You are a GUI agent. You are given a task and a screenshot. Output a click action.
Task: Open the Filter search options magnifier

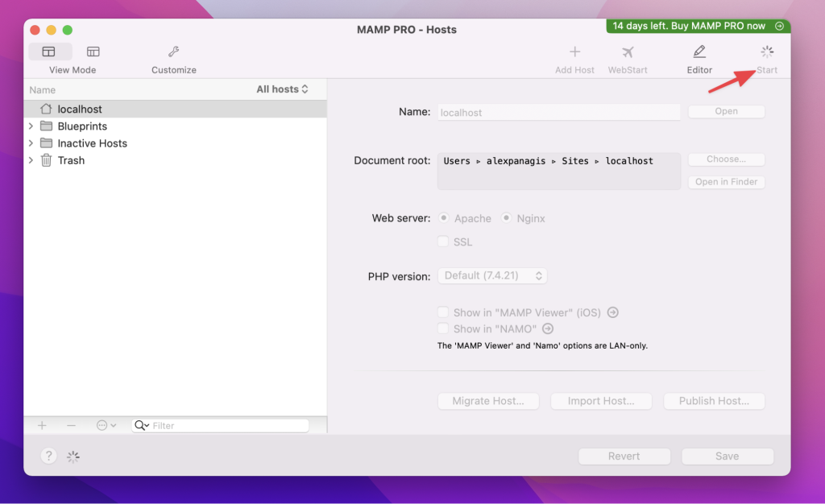(142, 425)
